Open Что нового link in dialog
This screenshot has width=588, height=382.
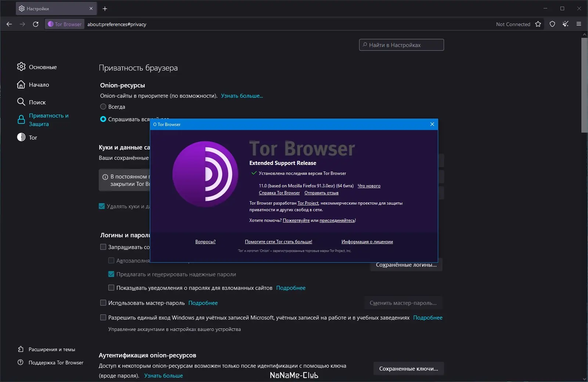(369, 186)
